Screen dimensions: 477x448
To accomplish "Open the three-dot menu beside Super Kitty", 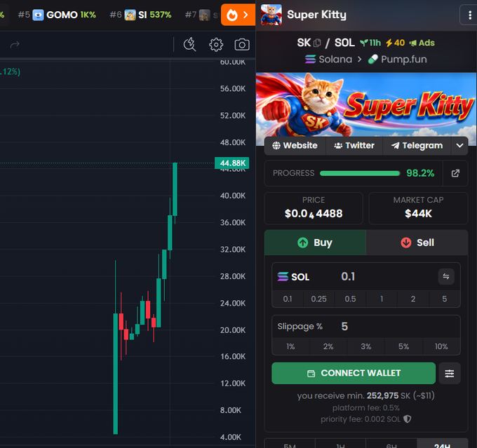I will click(470, 15).
